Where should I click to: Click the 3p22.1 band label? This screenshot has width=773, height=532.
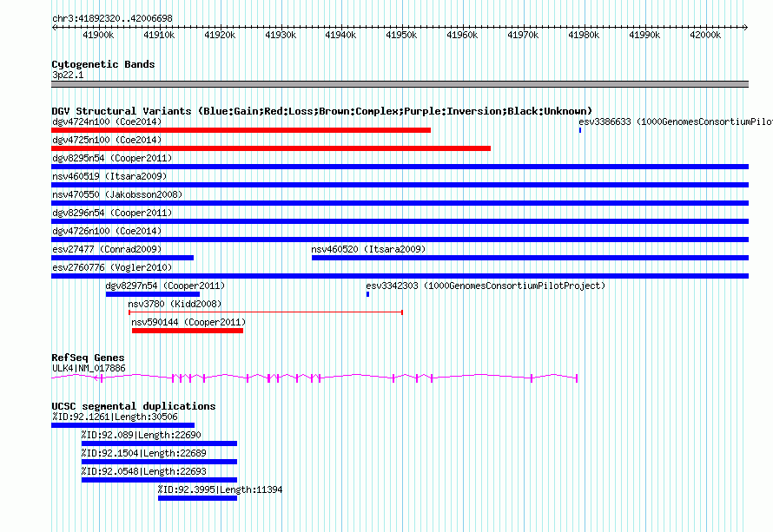(68, 75)
